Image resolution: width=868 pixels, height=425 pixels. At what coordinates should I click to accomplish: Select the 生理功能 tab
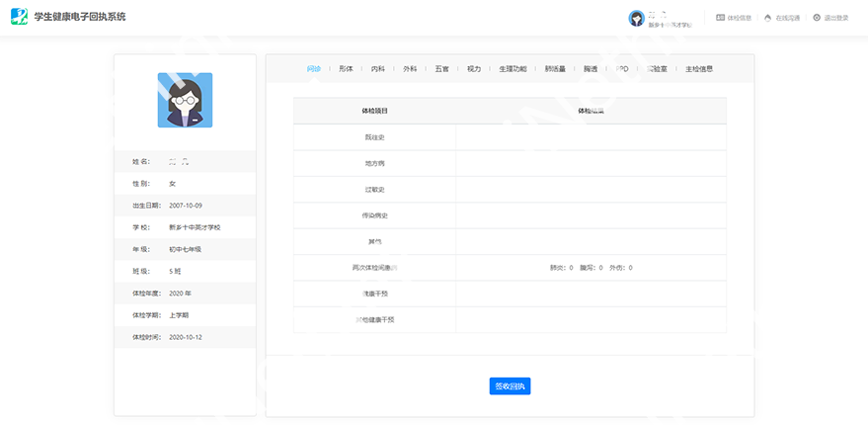[x=513, y=69]
